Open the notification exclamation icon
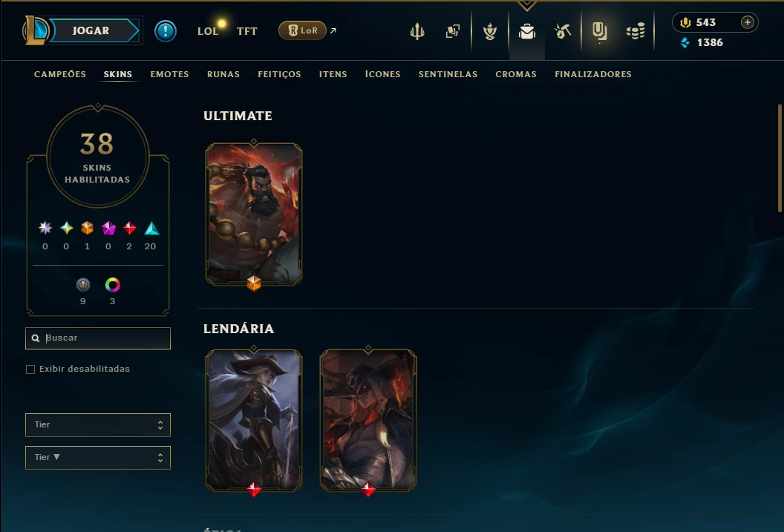This screenshot has height=532, width=784. (165, 31)
